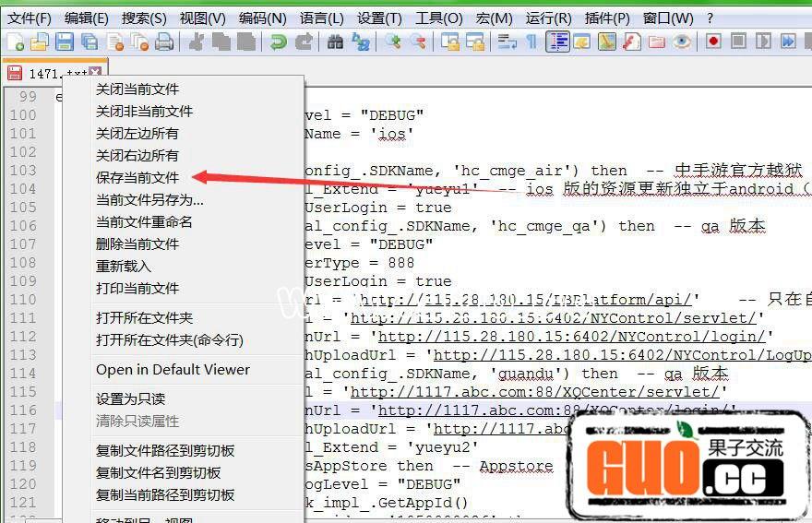Start macro recording with red dot icon
Image resolution: width=812 pixels, height=523 pixels.
[713, 42]
